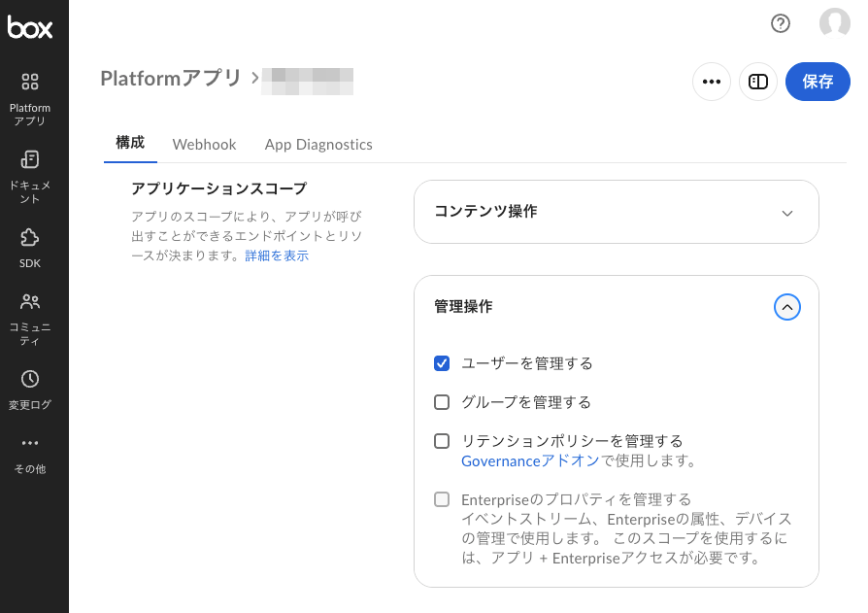This screenshot has width=868, height=613.
Task: Open コミュニティ in the sidebar
Action: 30,320
